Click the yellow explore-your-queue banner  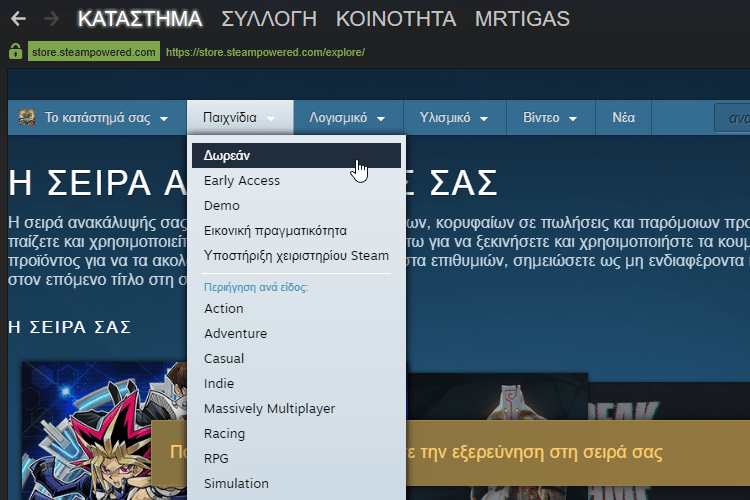578,453
